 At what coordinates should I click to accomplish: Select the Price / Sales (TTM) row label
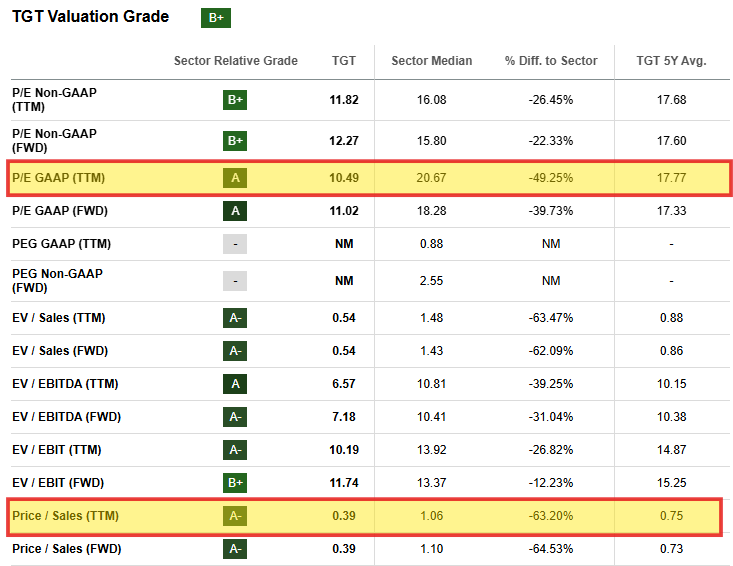(65, 516)
